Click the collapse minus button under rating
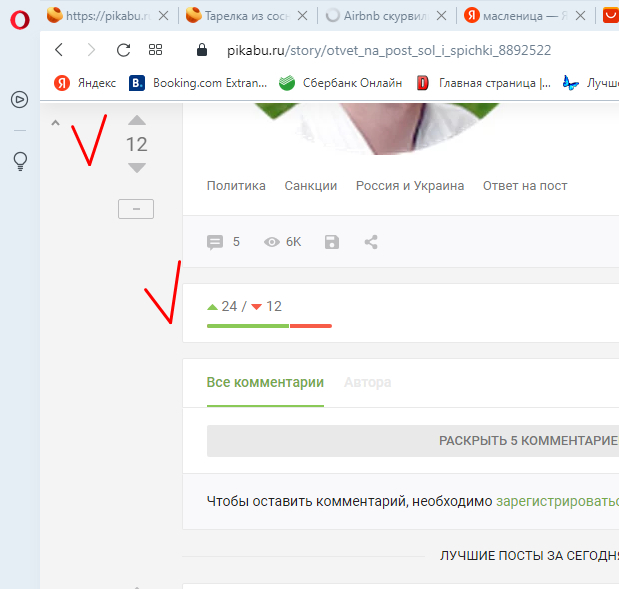This screenshot has height=589, width=619. pyautogui.click(x=136, y=209)
